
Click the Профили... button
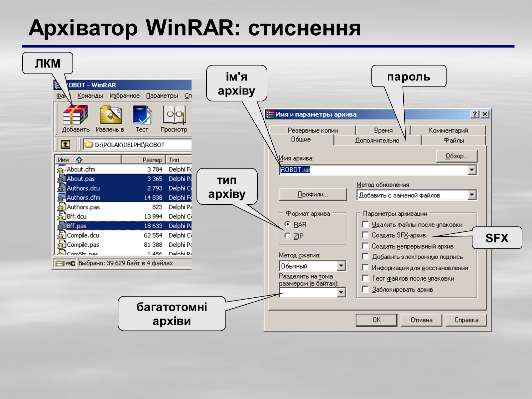pos(313,195)
